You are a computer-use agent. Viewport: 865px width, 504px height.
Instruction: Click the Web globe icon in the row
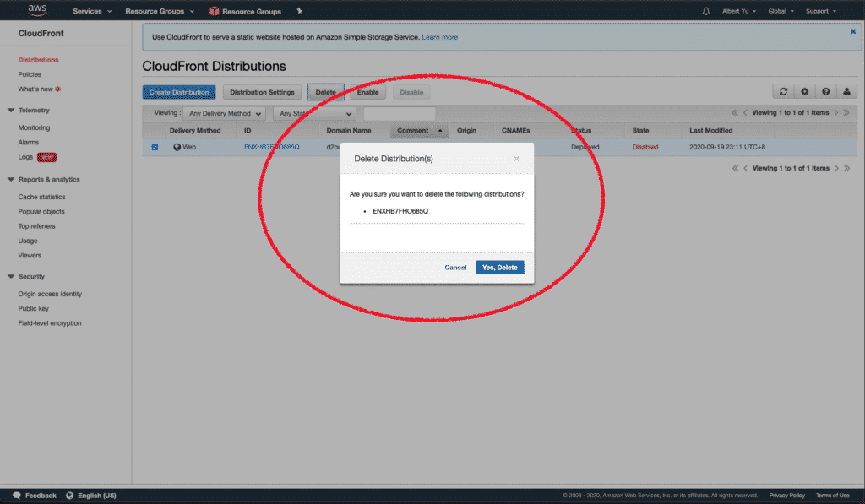(177, 147)
